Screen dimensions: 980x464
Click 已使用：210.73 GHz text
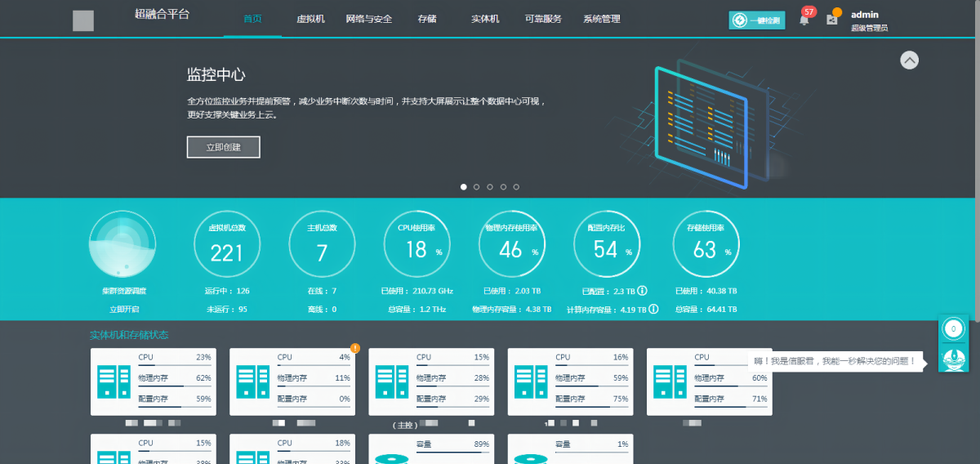coord(416,290)
